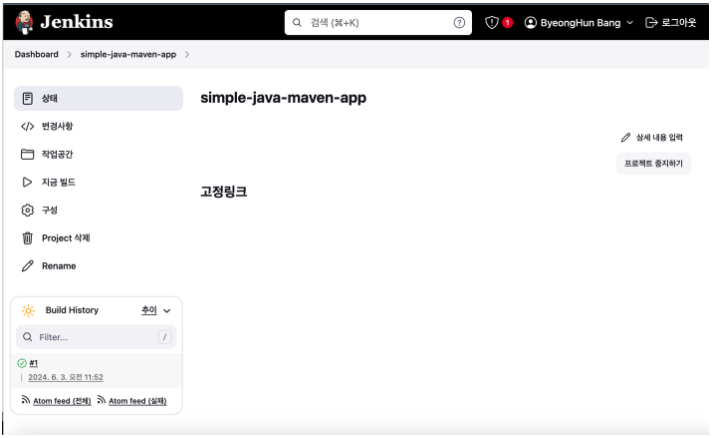Click the search magnifier icon in header

tap(297, 22)
